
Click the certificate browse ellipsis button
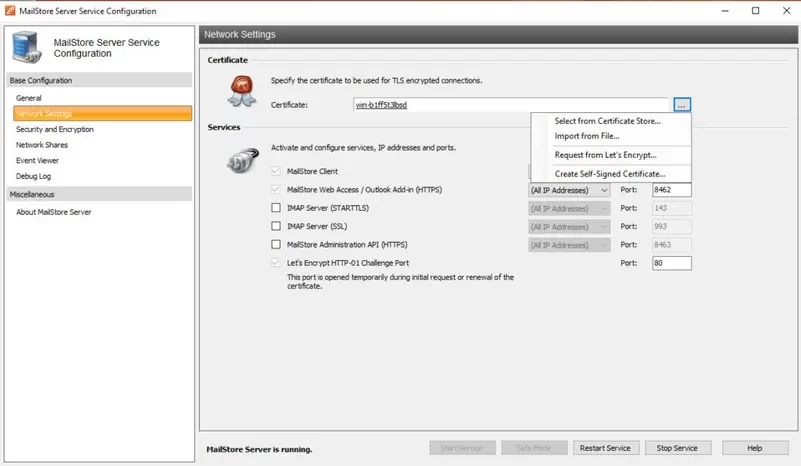[x=681, y=104]
